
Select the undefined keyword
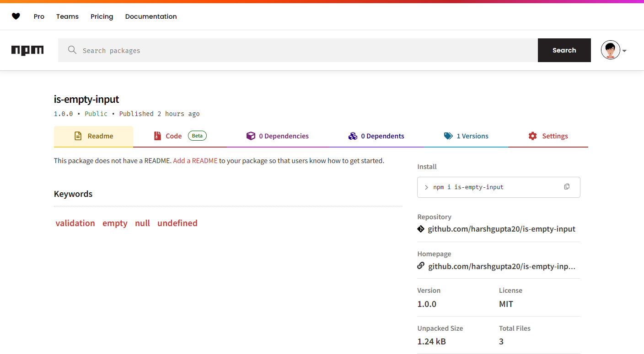tap(177, 223)
